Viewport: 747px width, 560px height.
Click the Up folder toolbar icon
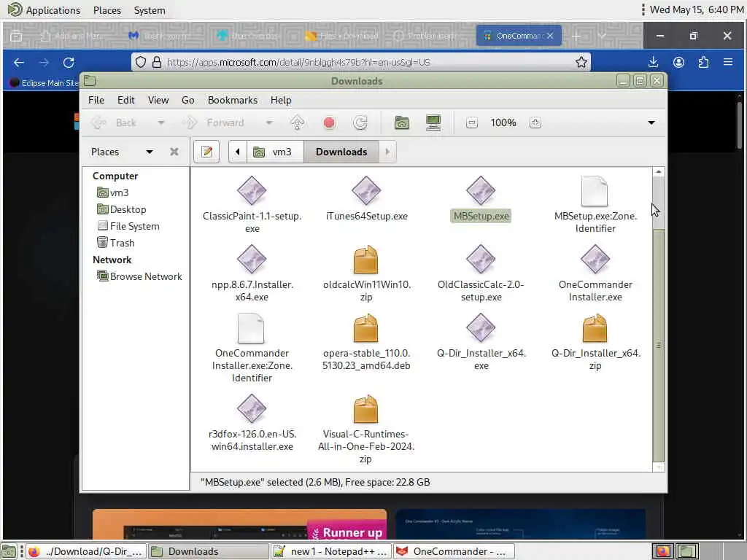pos(298,122)
